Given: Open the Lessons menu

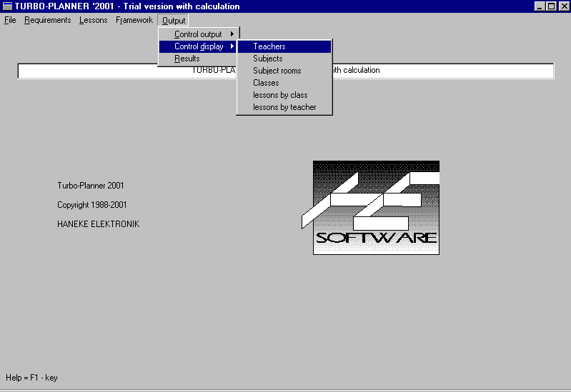Looking at the screenshot, I should pos(93,20).
